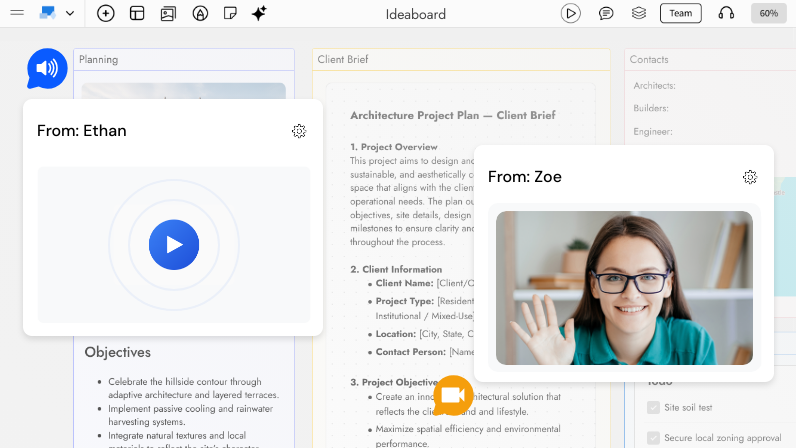Screen dimensions: 796x448
Task: Play Ethan's audio message
Action: 174,245
